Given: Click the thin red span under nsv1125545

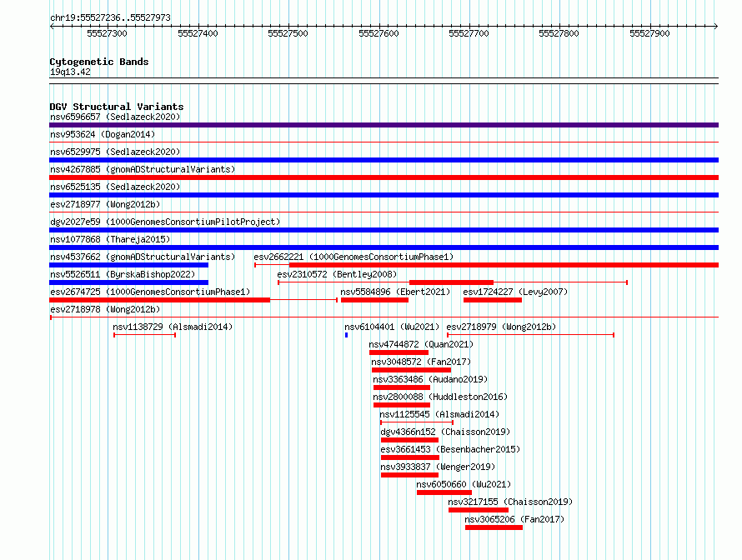Looking at the screenshot, I should pos(417,422).
